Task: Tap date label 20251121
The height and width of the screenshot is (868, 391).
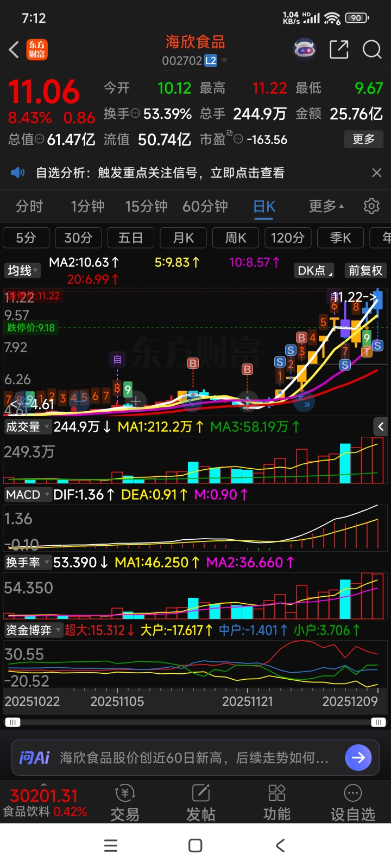Action: tap(247, 701)
